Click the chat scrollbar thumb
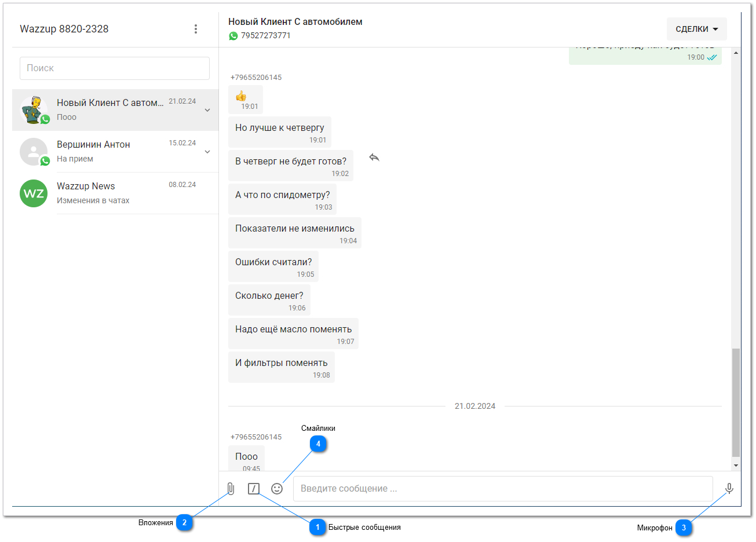 [x=736, y=402]
